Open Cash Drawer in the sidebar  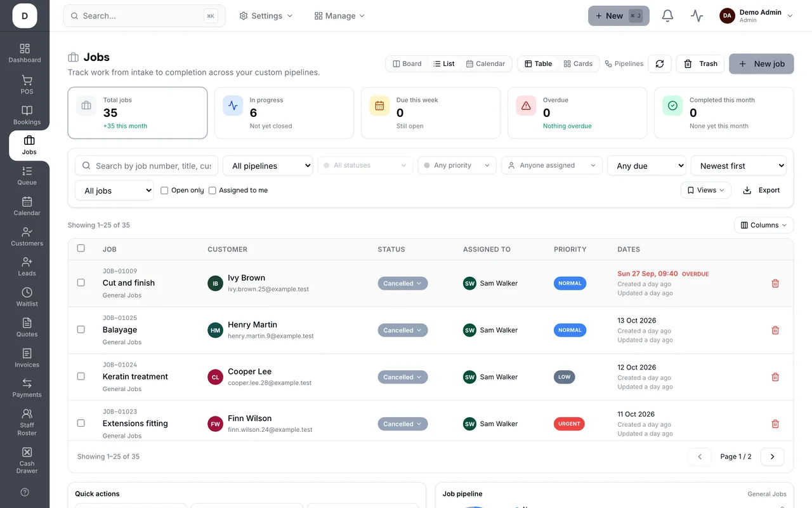click(27, 460)
